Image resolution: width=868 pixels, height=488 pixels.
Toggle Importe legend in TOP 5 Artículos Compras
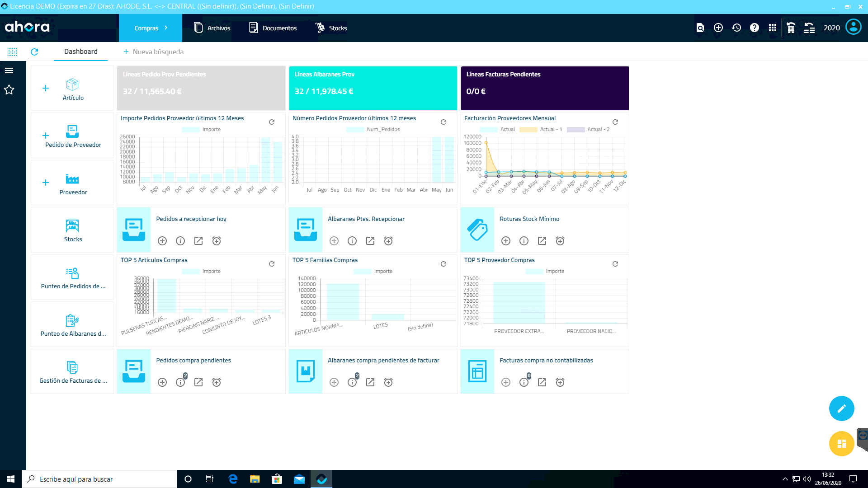click(201, 272)
